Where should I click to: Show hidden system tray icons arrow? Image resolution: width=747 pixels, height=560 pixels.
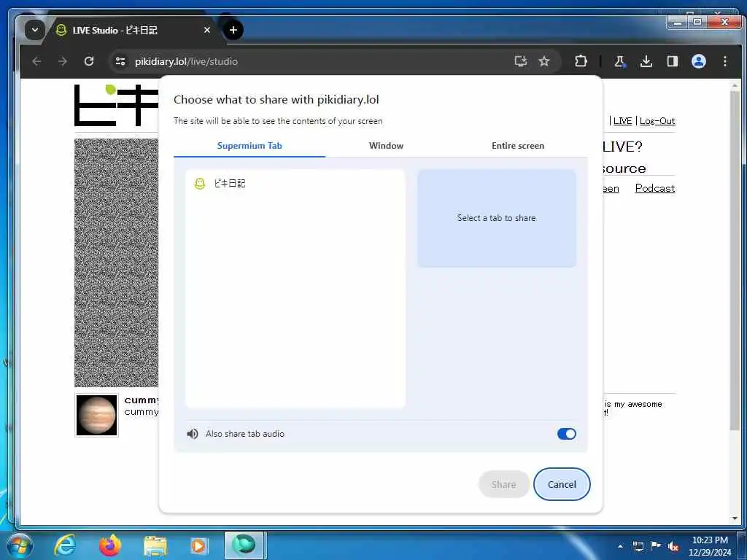pyautogui.click(x=620, y=546)
